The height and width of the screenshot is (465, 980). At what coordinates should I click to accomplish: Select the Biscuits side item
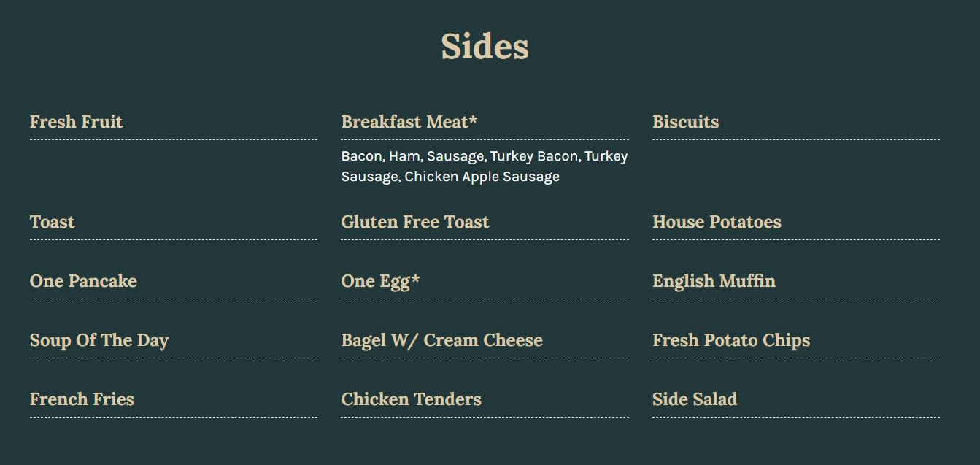coord(685,122)
